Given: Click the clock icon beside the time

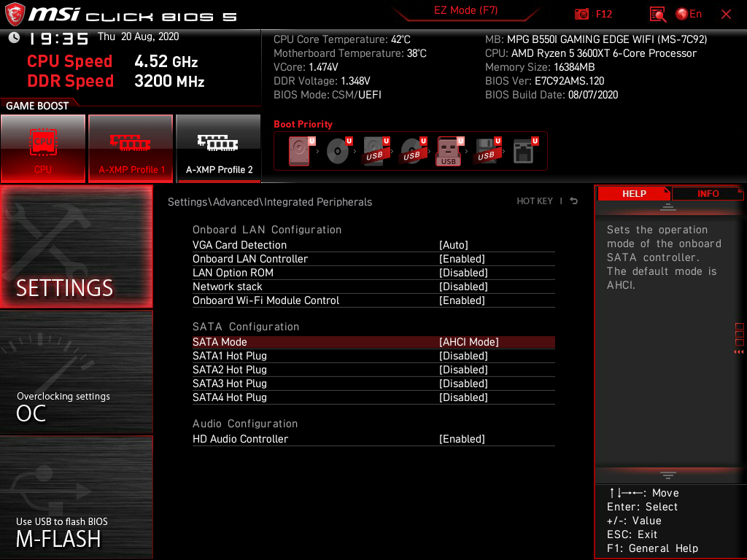Looking at the screenshot, I should point(14,37).
